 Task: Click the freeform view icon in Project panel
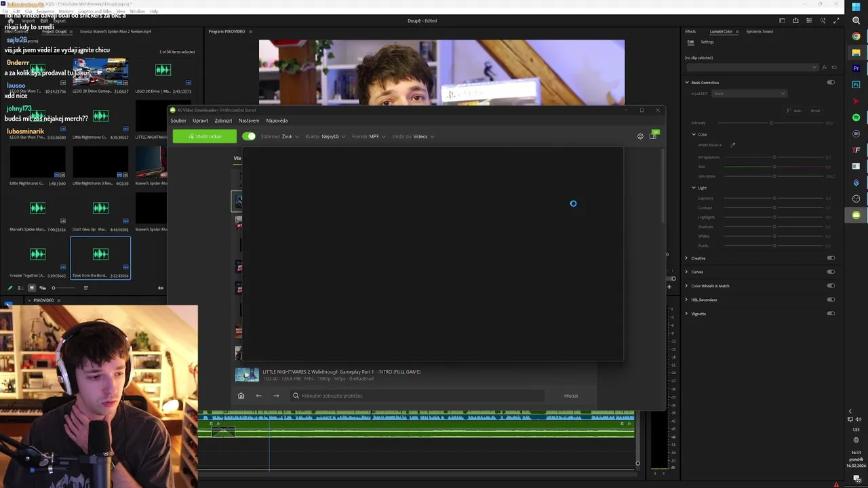coord(42,288)
